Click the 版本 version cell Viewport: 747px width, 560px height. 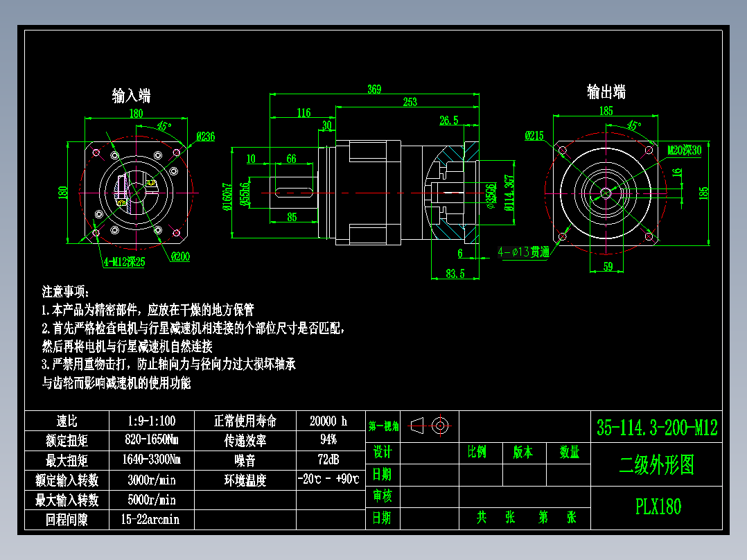[x=524, y=451]
